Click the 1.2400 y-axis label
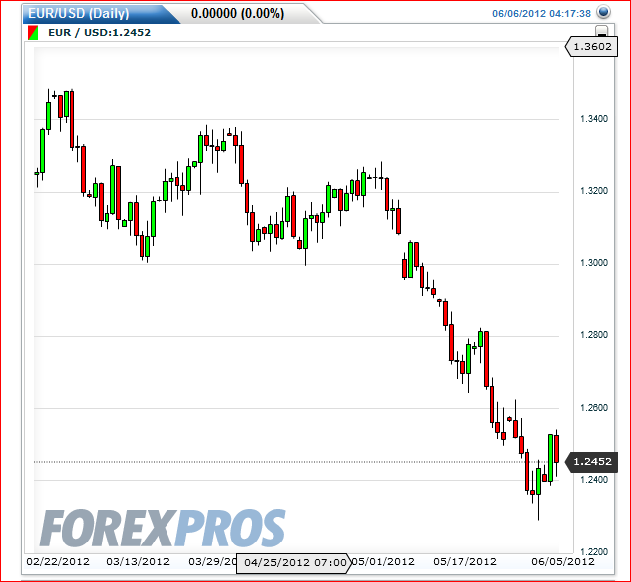 (594, 480)
